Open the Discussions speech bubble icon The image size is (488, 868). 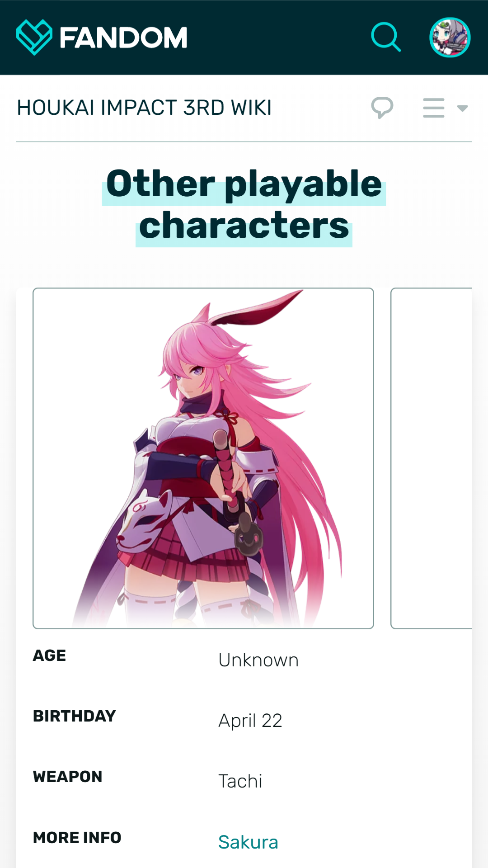[382, 108]
